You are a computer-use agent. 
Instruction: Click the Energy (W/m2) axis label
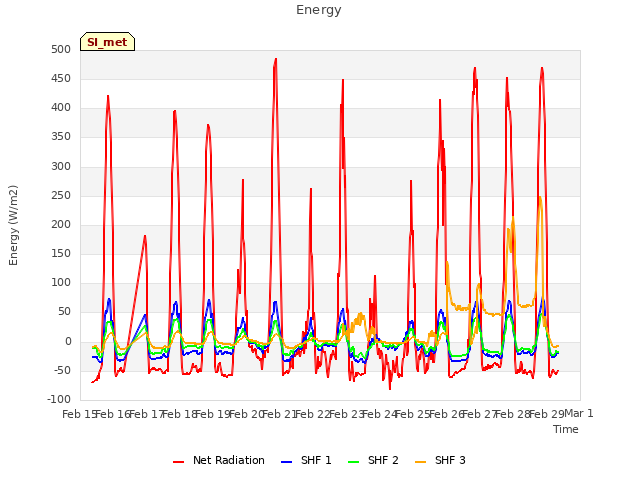(x=13, y=225)
